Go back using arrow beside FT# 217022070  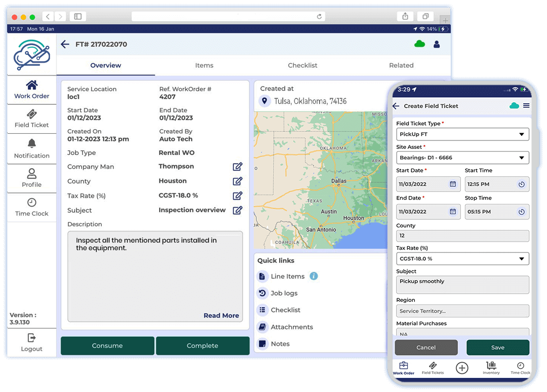pos(65,44)
